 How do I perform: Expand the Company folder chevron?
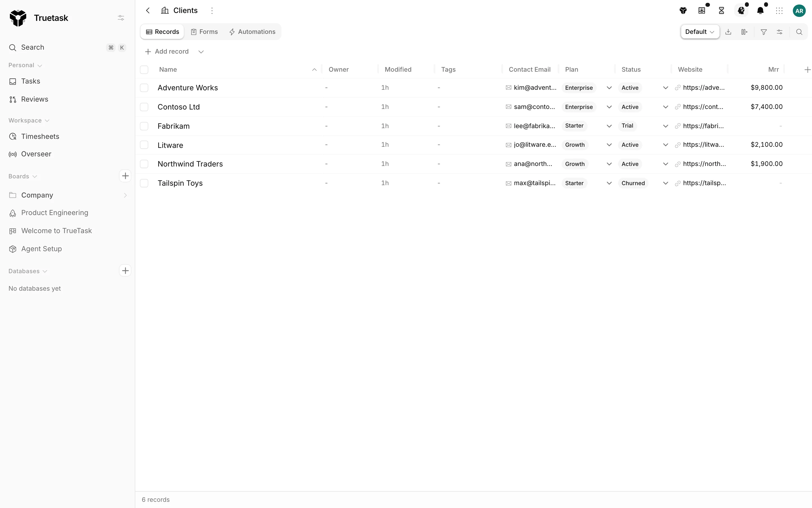pyautogui.click(x=125, y=195)
